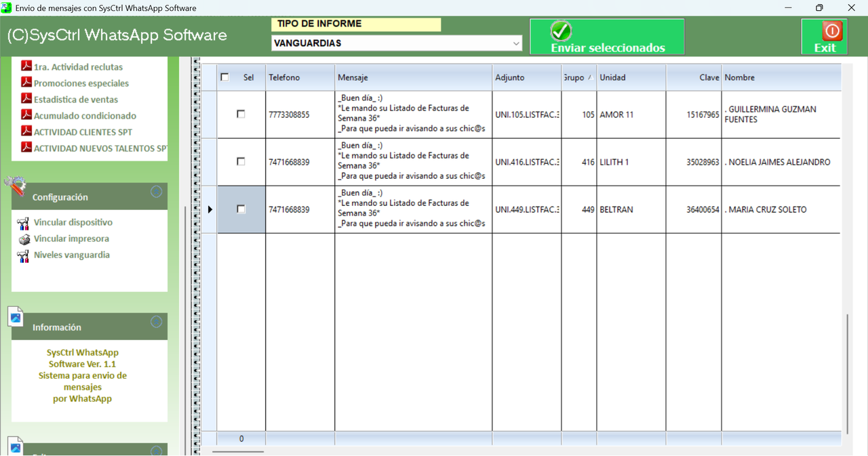868x456 pixels.
Task: Click unit cell LILITH 1
Action: (631, 162)
